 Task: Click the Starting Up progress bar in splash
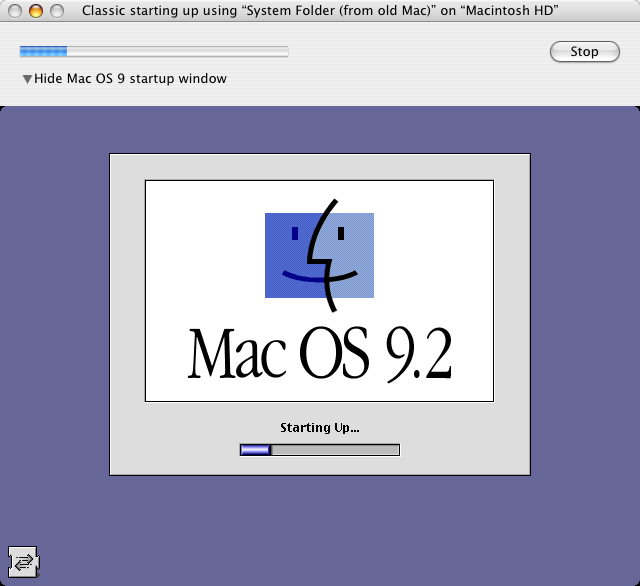[x=320, y=450]
